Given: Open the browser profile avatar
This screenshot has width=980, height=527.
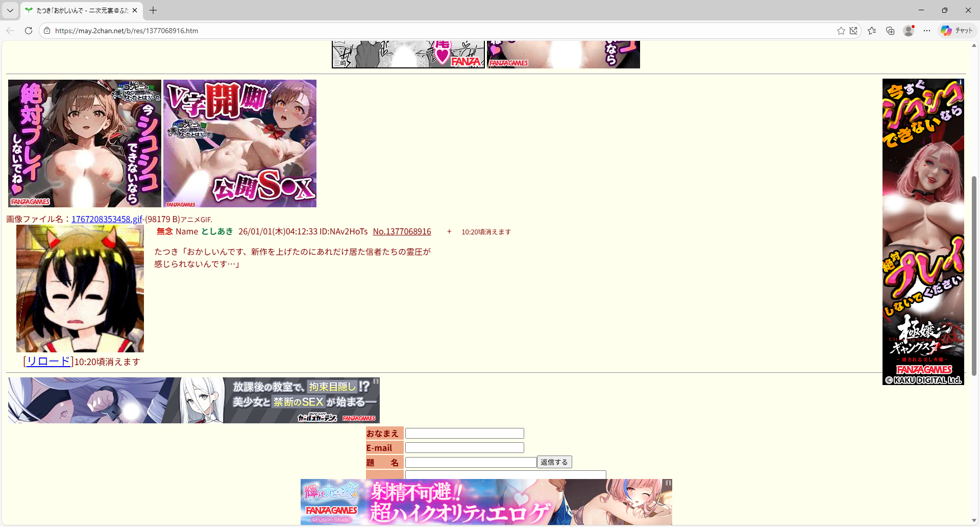Looking at the screenshot, I should coord(909,31).
